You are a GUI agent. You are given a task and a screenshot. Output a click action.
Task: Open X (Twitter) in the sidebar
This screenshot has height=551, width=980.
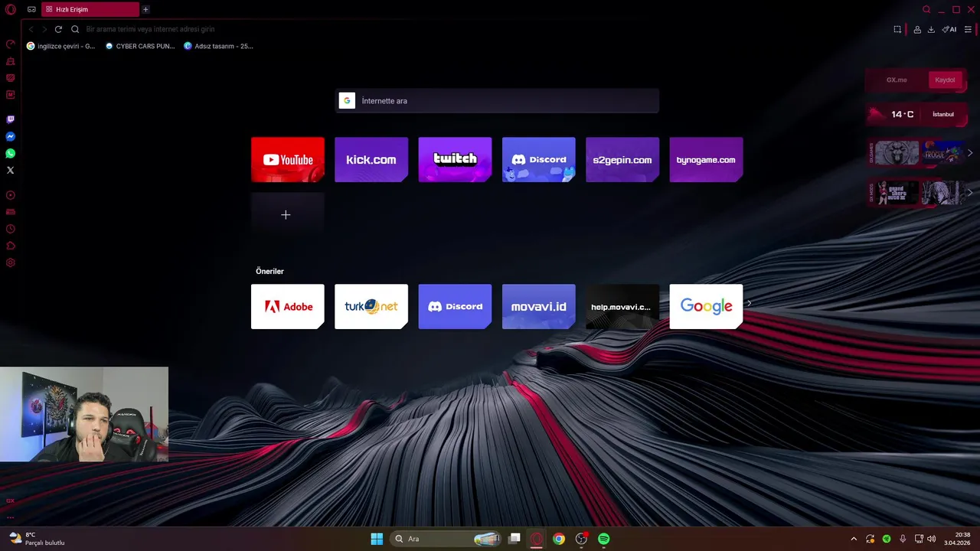click(x=11, y=170)
